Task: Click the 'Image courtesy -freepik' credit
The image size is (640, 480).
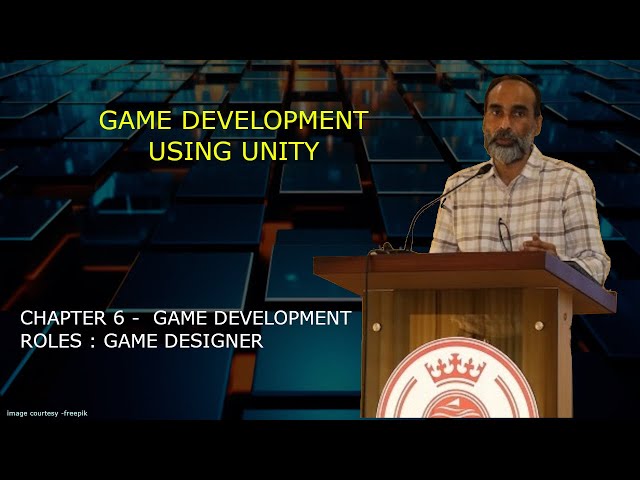Action: click(47, 413)
